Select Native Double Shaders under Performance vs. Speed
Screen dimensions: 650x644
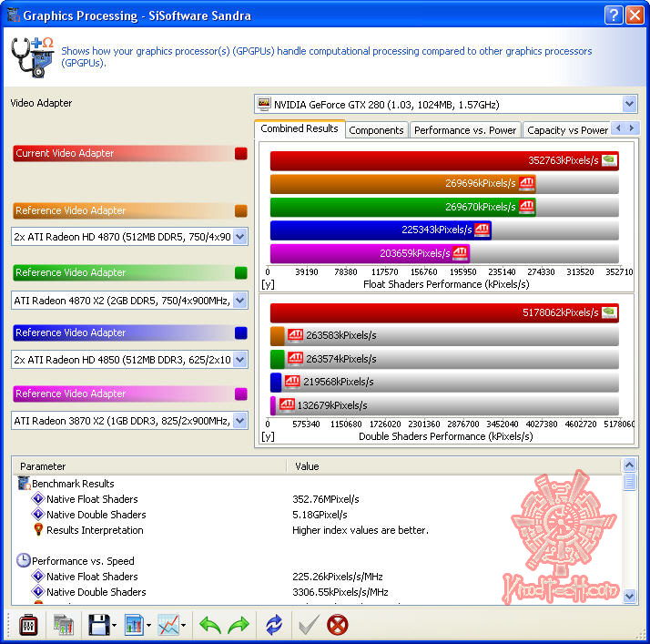pyautogui.click(x=96, y=592)
